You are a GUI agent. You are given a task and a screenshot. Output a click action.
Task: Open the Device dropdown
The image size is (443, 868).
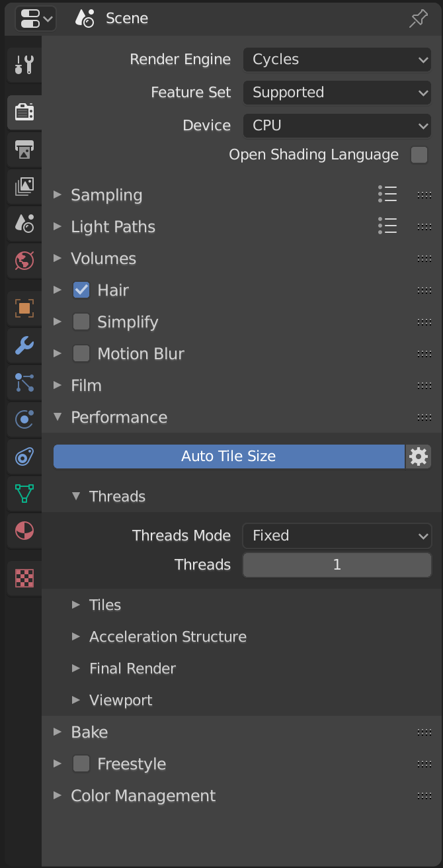(x=337, y=125)
